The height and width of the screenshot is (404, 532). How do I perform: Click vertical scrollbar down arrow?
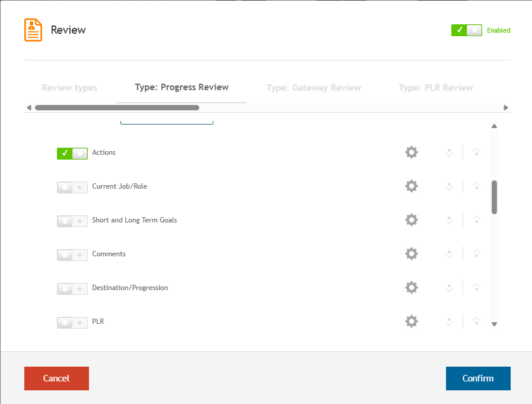click(x=495, y=324)
